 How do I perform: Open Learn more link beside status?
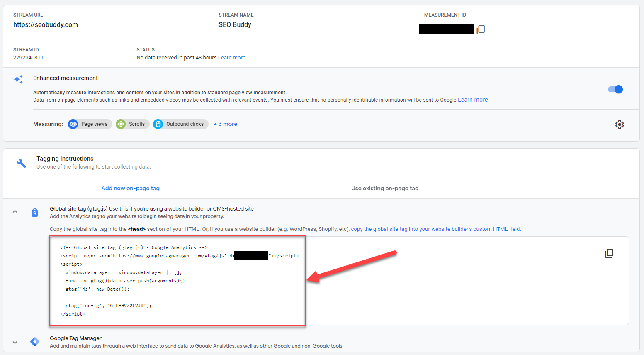[x=232, y=58]
